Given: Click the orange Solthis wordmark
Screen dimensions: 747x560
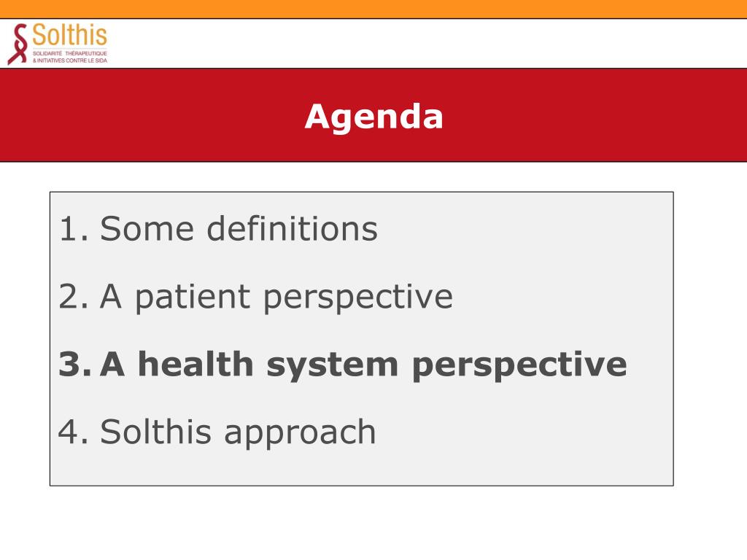Looking at the screenshot, I should 69,35.
